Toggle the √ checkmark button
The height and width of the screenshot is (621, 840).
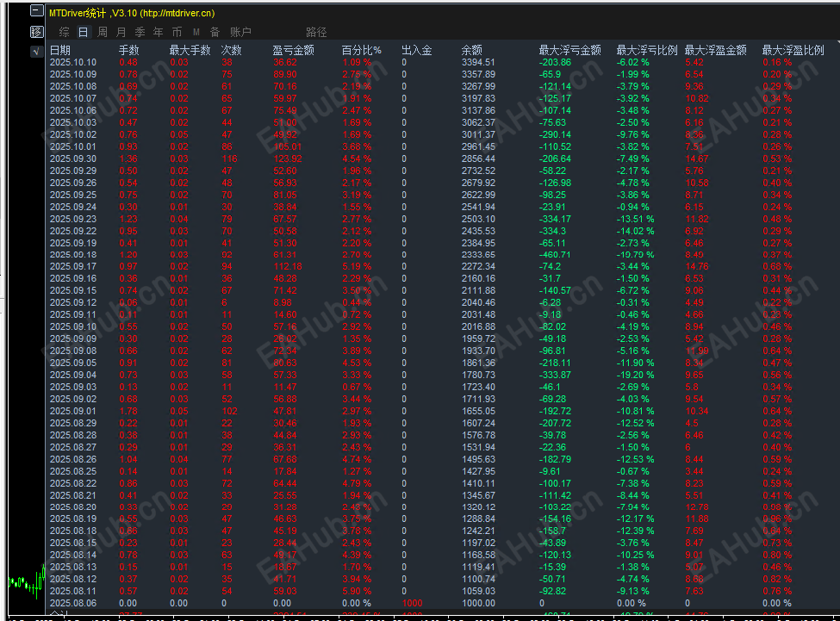pyautogui.click(x=36, y=52)
